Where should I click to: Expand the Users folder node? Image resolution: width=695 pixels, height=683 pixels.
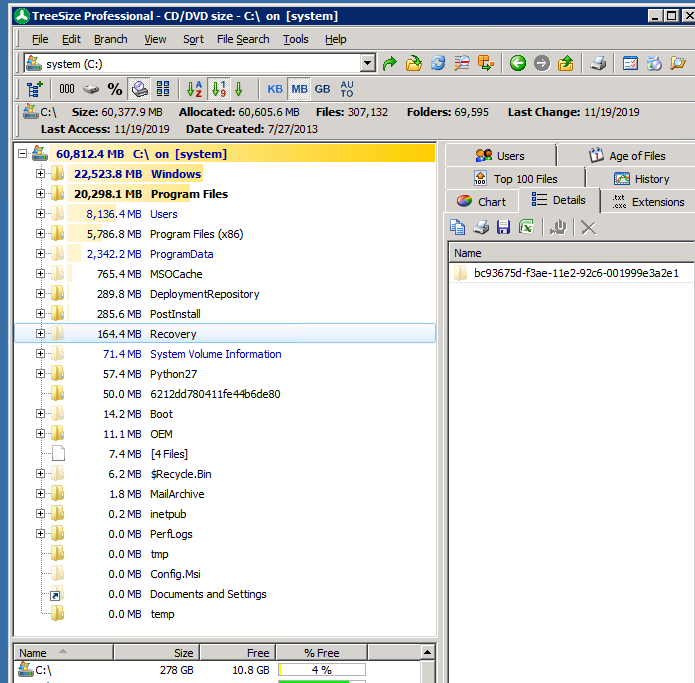(x=40, y=214)
